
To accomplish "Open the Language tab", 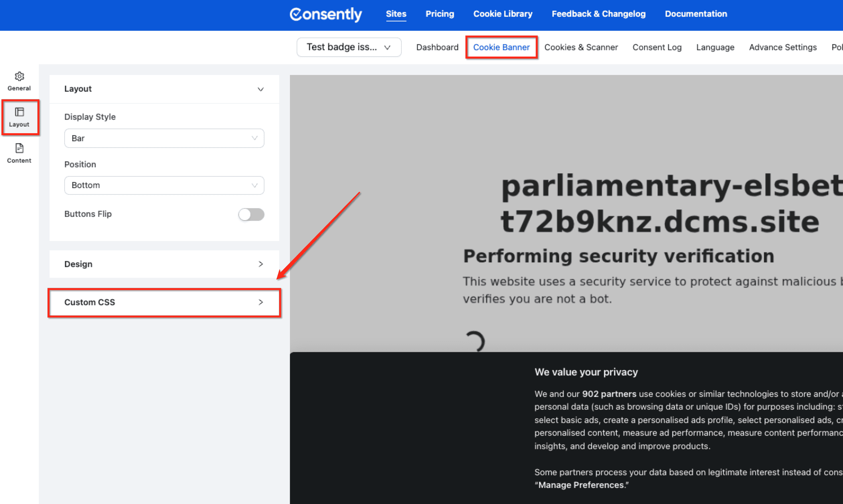I will (715, 47).
